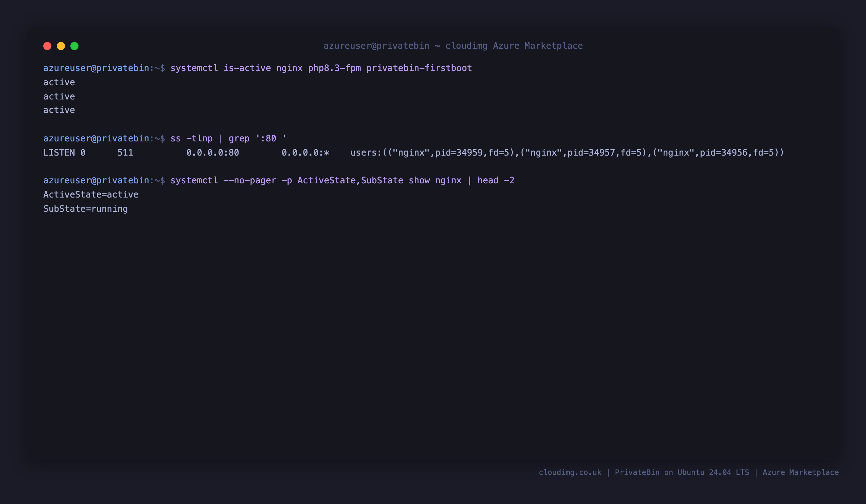
Task: Click the nginx 'pid=34957' entry
Action: tap(591, 153)
